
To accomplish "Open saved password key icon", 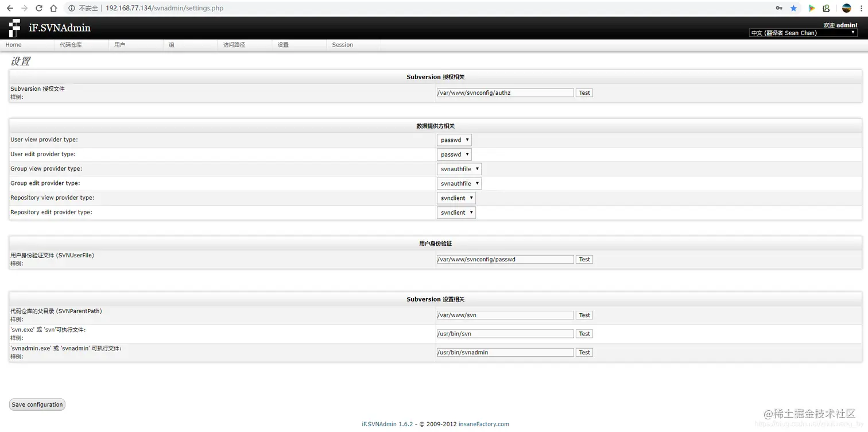I will coord(779,8).
